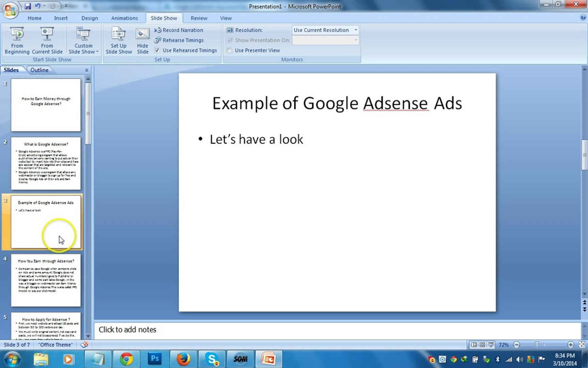
Task: Switch to the Review ribbon tab
Action: coord(199,18)
